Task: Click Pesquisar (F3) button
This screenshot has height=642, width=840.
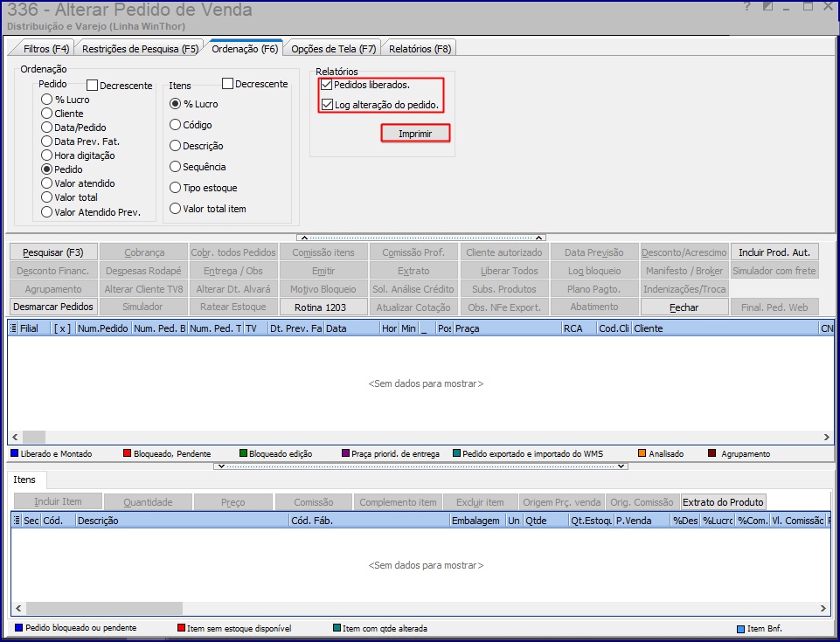Action: click(x=53, y=252)
